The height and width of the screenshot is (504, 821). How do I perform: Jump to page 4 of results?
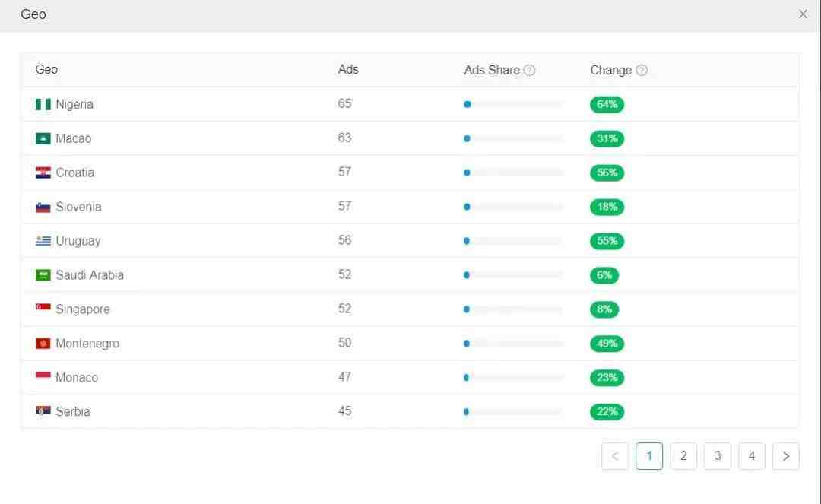point(751,456)
